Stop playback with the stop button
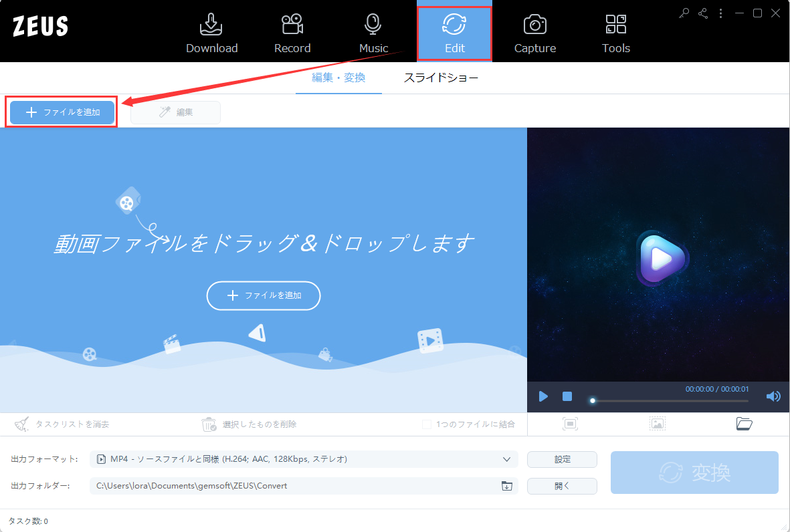 (x=567, y=396)
